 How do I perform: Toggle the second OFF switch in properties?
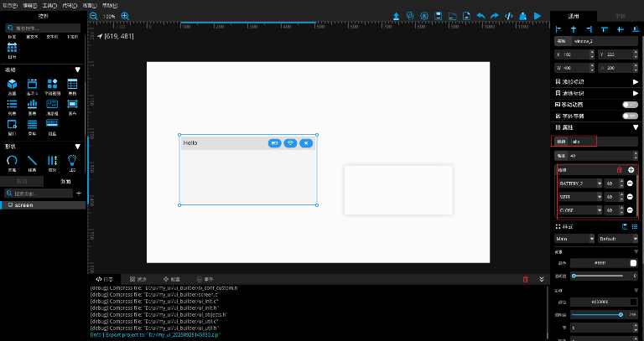point(630,116)
